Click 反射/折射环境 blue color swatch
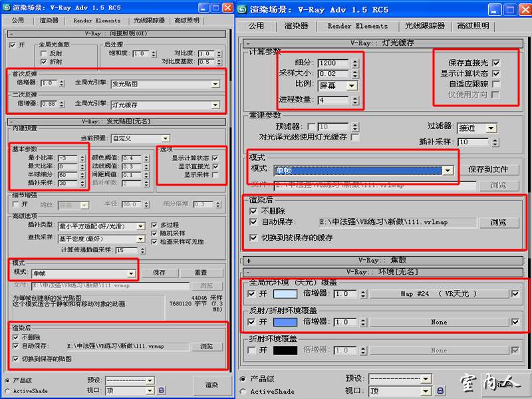 (285, 322)
